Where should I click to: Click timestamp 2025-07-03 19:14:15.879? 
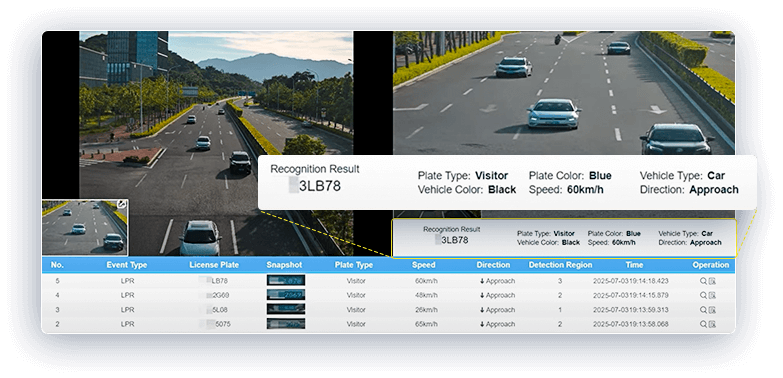631,296
